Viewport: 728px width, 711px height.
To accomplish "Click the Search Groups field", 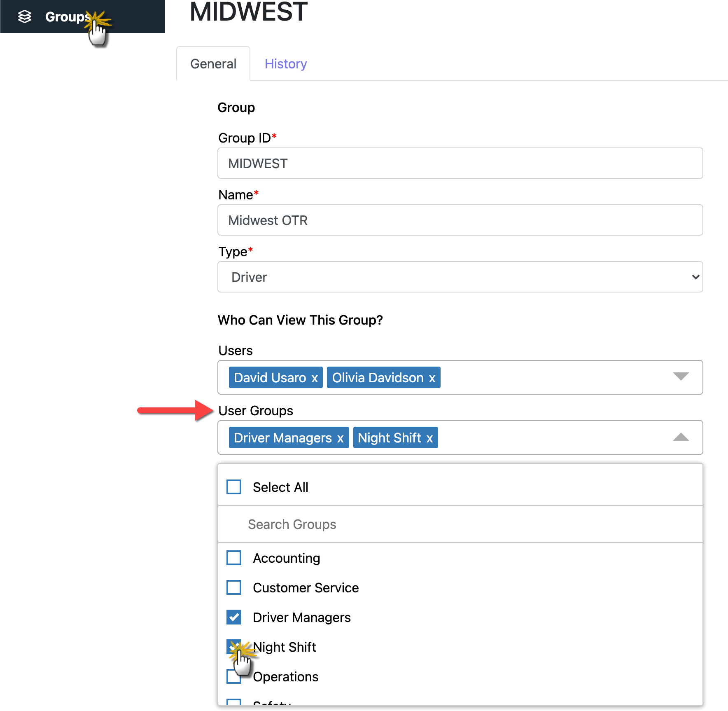I will [460, 524].
